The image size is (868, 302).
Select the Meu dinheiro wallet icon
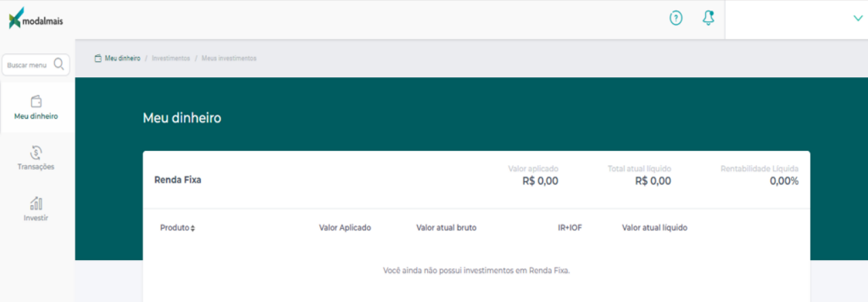pos(37,102)
